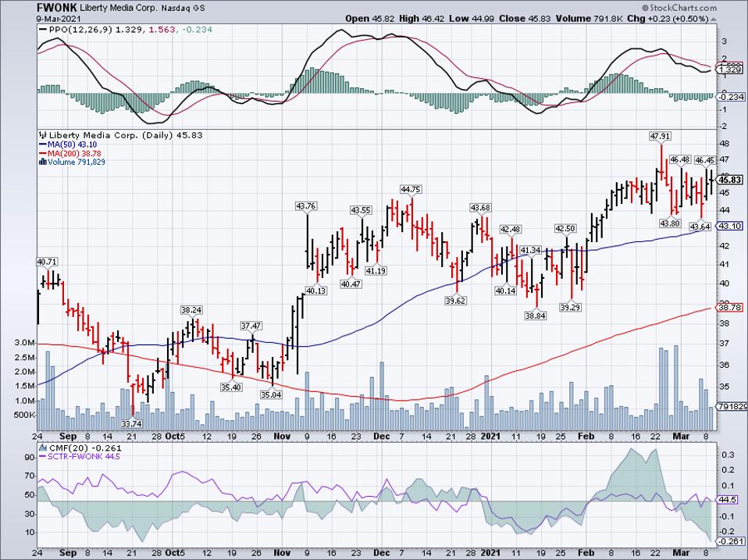This screenshot has height=560, width=748.
Task: Click the 40.13 price label
Action: point(315,290)
